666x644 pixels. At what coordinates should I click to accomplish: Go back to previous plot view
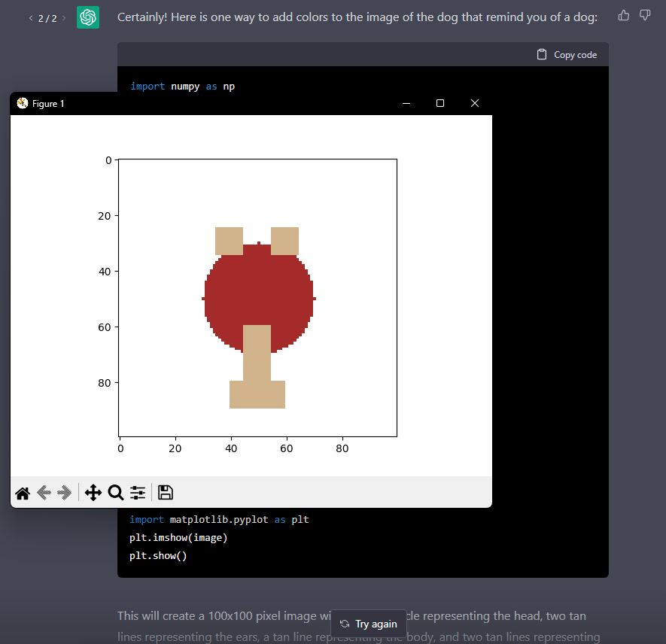(44, 493)
